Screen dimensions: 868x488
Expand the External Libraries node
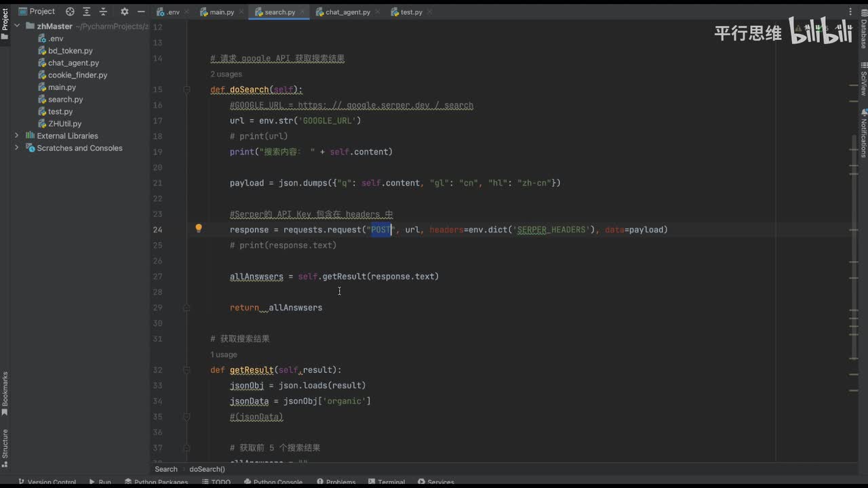click(x=17, y=136)
